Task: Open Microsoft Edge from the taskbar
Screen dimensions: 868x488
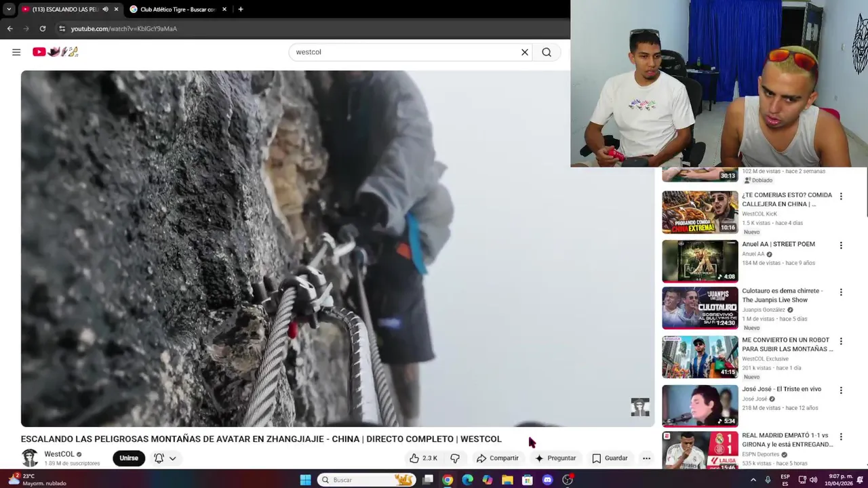Action: [467, 480]
